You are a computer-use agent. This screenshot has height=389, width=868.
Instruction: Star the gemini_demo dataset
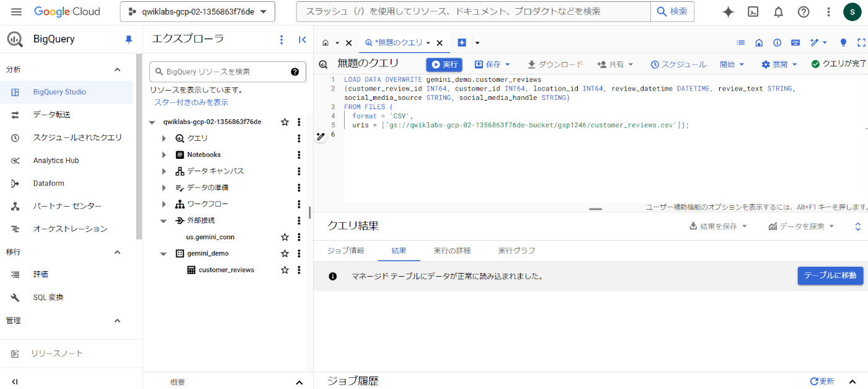point(285,253)
